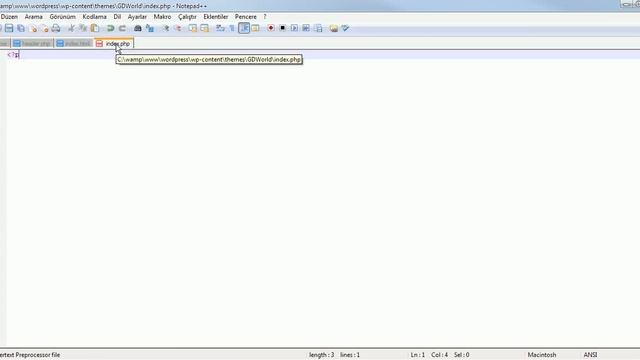
Task: Toggle synchronized vertical scrolling icon
Action: tap(193, 28)
